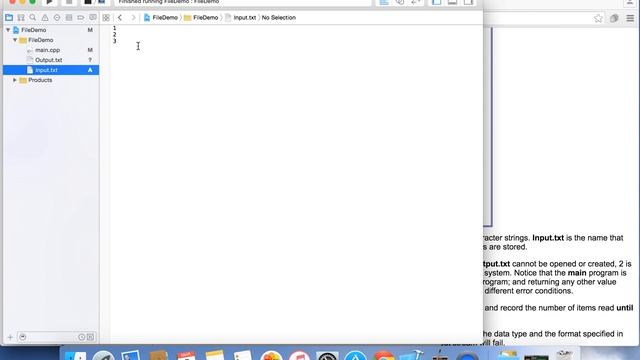Viewport: 640px width, 360px height.
Task: Open Input.txt breadcrumb in jump bar
Action: [x=240, y=18]
